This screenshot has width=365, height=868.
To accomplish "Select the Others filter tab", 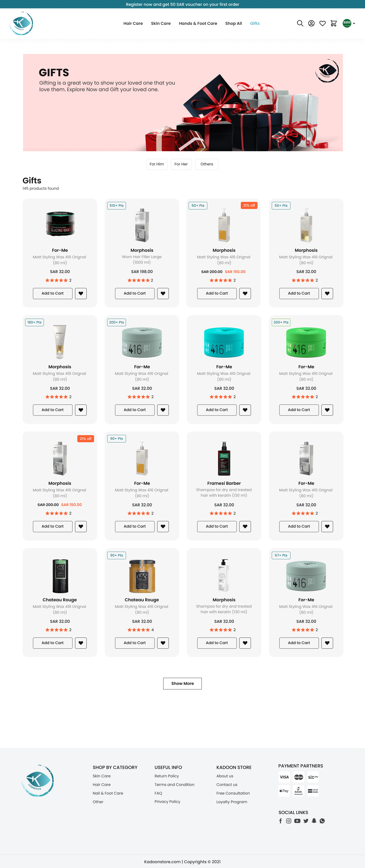I will tap(207, 164).
